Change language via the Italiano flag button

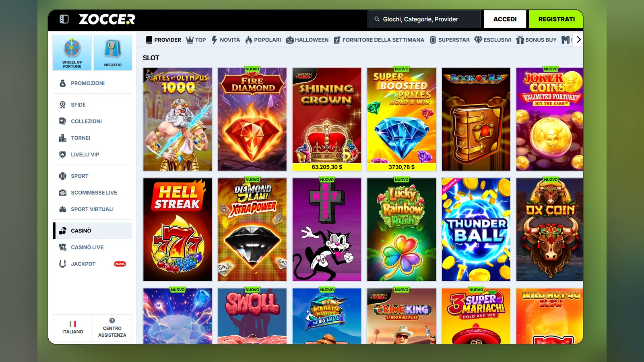(x=73, y=328)
